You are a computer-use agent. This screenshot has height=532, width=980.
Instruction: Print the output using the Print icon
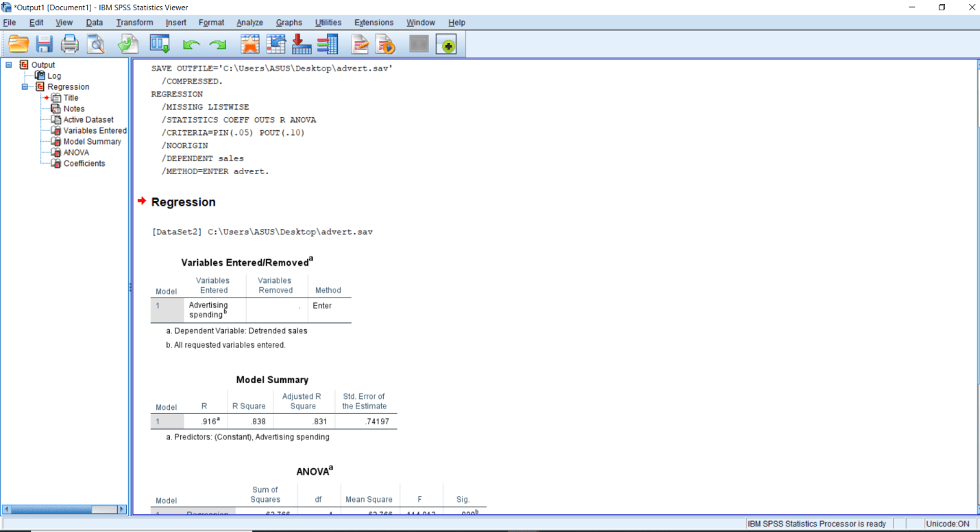tap(69, 43)
